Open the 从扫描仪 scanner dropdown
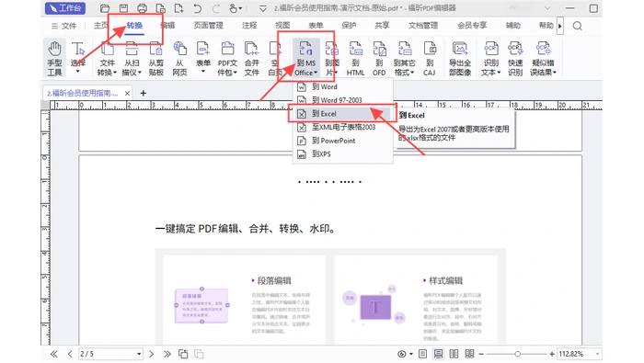644x363 pixels. pos(132,58)
